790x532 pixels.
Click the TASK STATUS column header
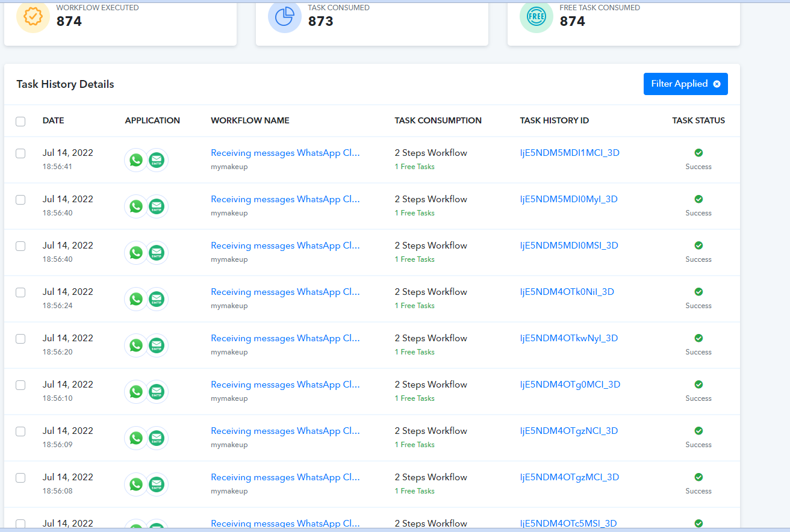698,120
